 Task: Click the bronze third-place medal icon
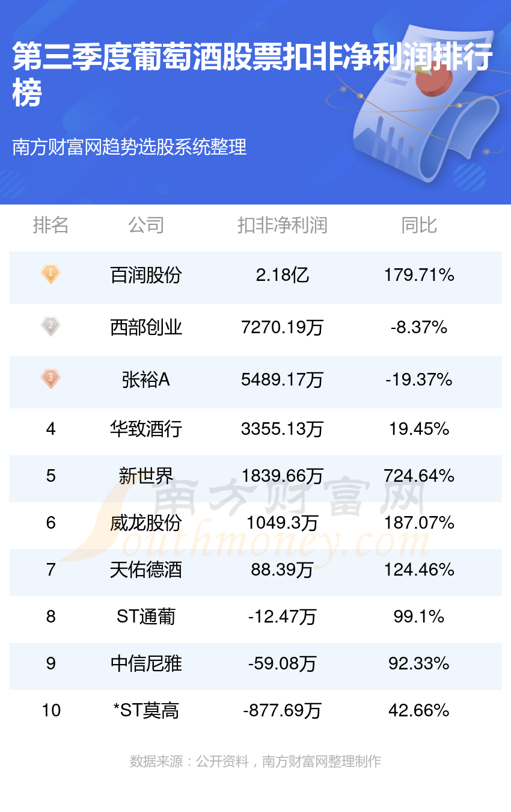coord(50,379)
